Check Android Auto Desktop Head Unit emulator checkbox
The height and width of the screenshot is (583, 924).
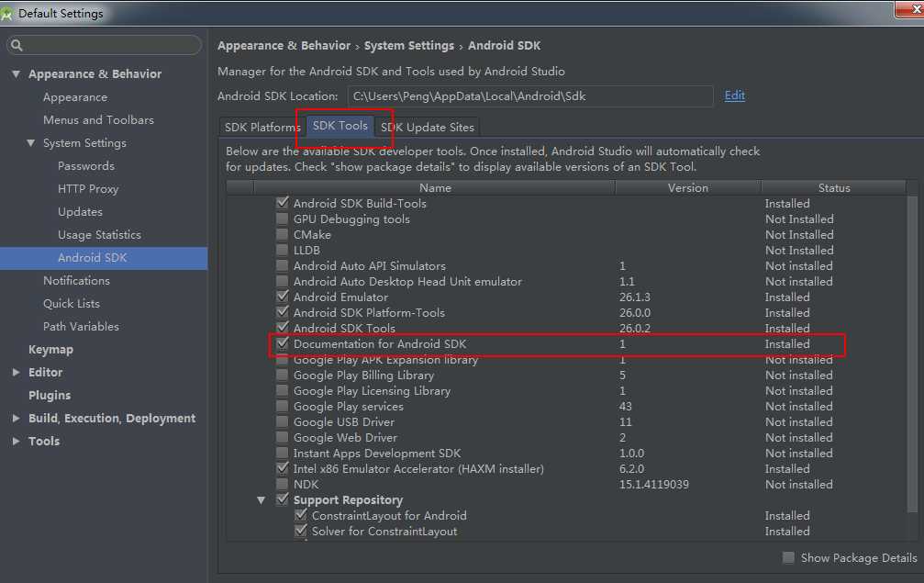tap(283, 281)
